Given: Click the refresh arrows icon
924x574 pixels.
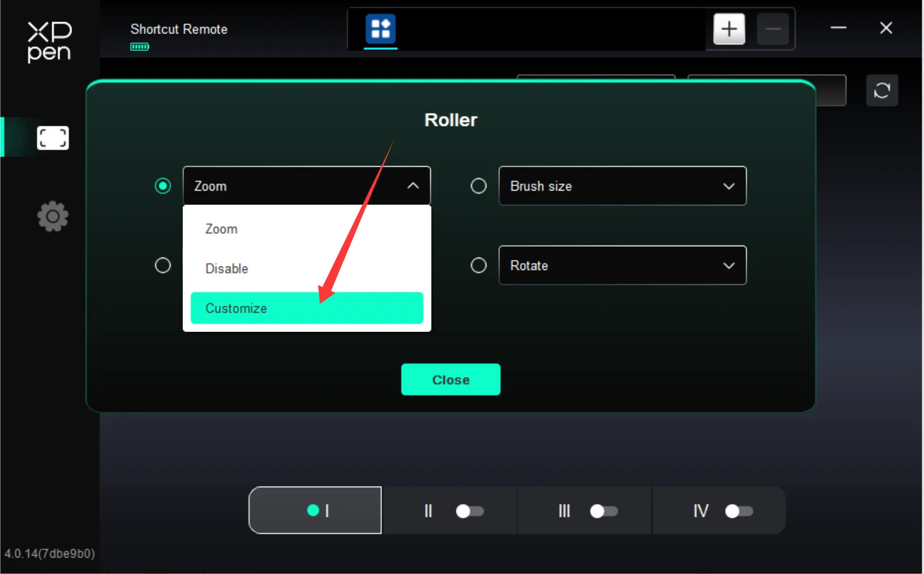Looking at the screenshot, I should click(x=882, y=90).
